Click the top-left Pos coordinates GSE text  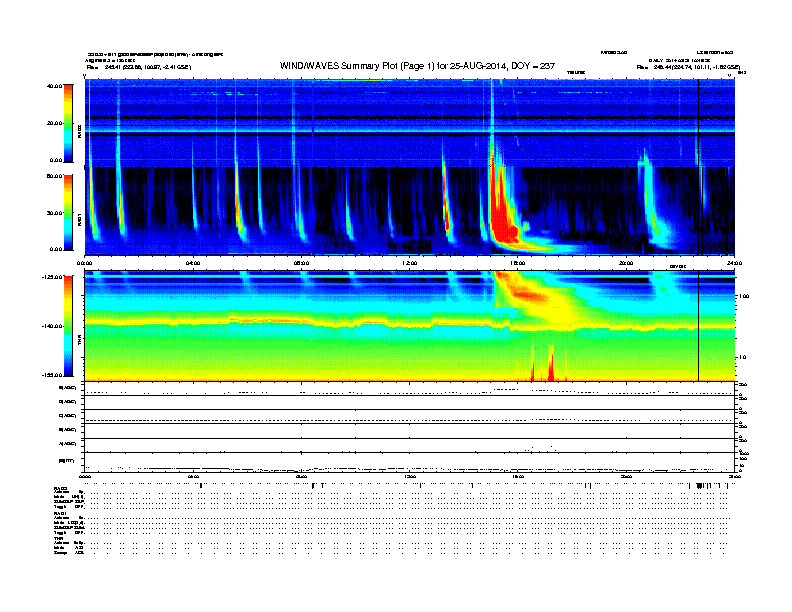point(139,67)
